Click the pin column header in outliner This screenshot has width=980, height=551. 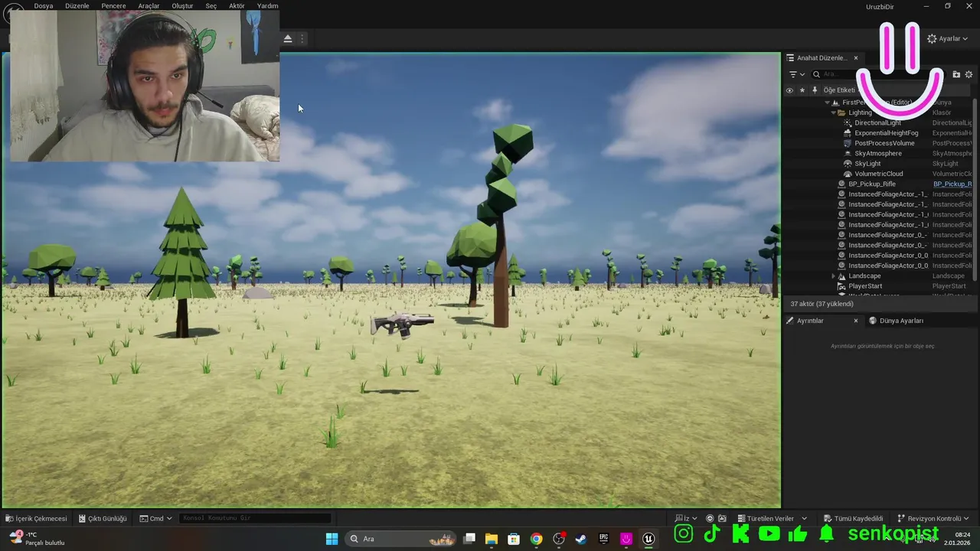(x=815, y=90)
